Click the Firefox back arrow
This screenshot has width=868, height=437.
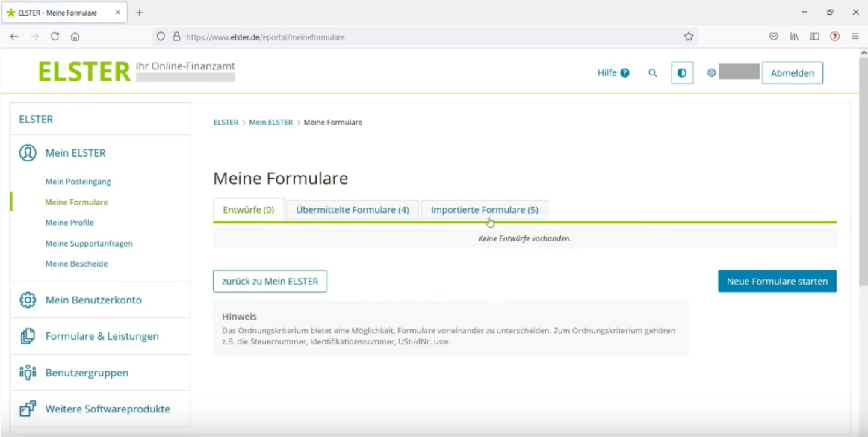14,37
